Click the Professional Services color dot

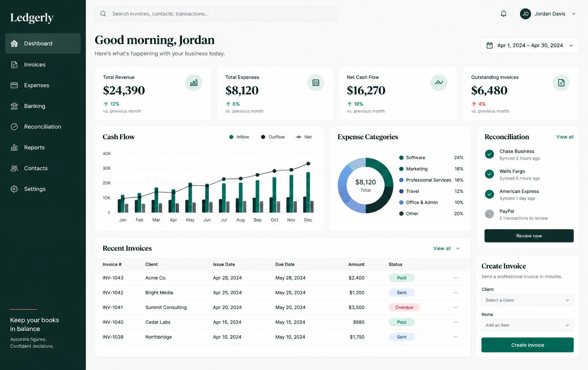pos(401,180)
